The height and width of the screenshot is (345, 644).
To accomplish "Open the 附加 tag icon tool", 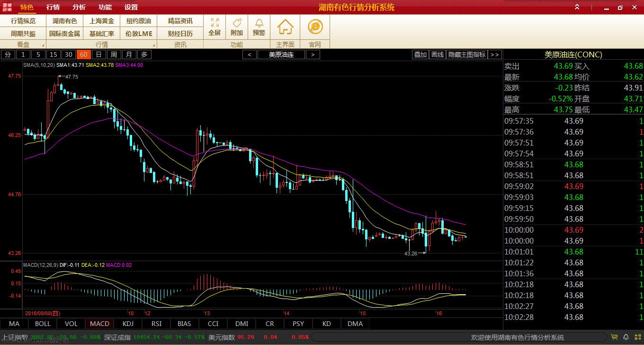I will click(237, 22).
